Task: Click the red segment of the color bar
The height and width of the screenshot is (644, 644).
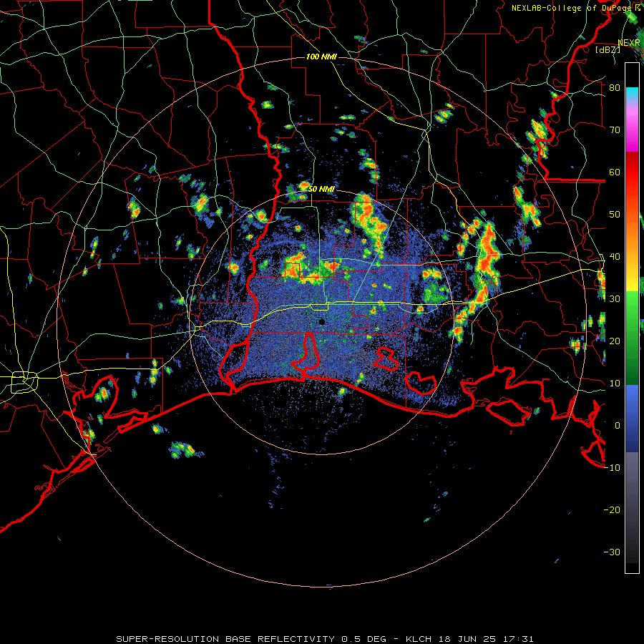Action: click(x=632, y=172)
